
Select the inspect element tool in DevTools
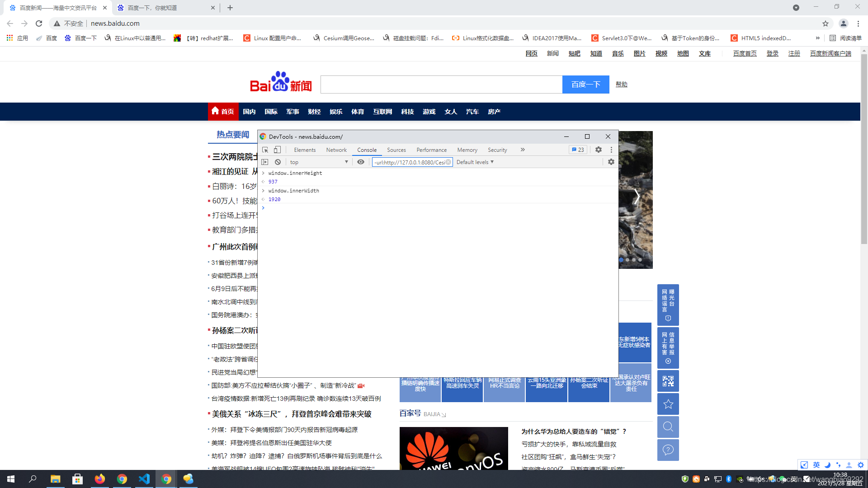(x=265, y=150)
